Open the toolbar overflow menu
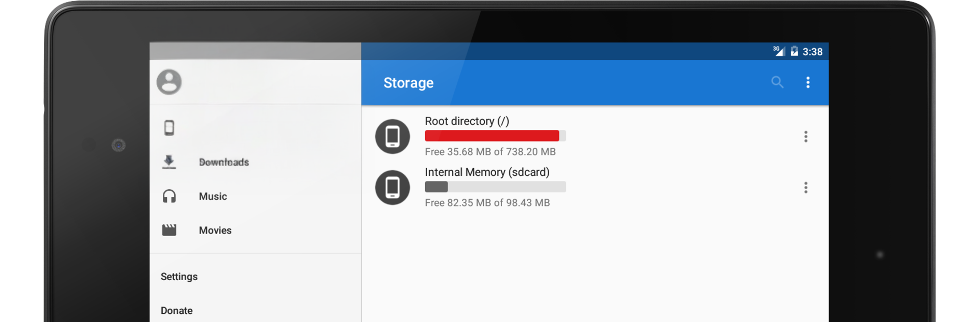 pos(807,82)
